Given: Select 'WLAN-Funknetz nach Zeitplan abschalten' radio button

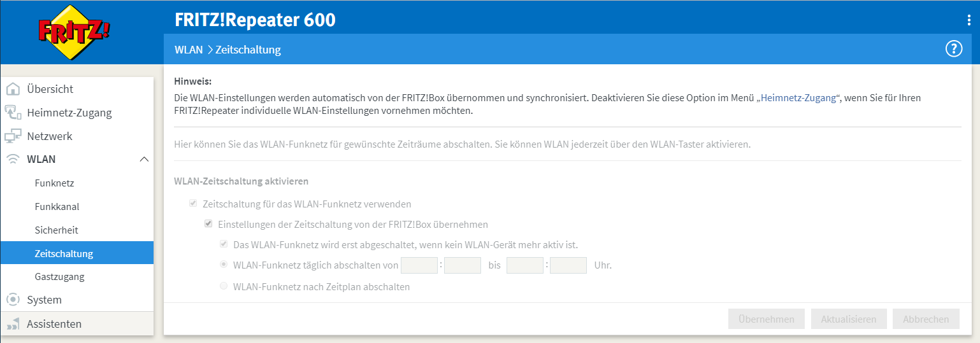Looking at the screenshot, I should (224, 286).
